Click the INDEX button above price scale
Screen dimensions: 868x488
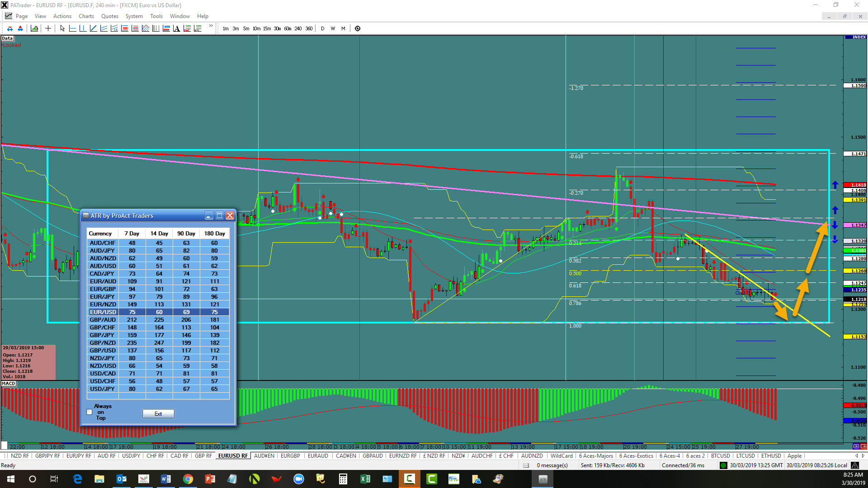coord(856,38)
